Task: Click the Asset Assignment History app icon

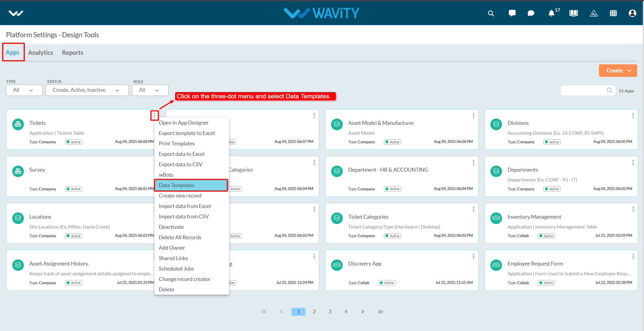Action: point(18,265)
